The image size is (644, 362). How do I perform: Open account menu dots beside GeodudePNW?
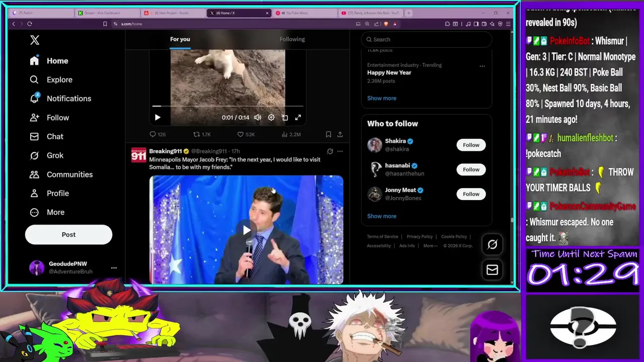coord(114,267)
